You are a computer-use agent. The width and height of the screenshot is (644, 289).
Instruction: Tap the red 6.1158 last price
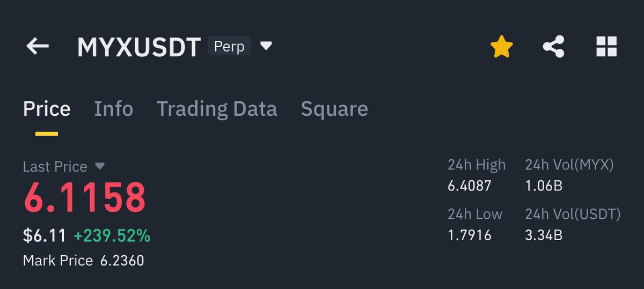(x=84, y=197)
